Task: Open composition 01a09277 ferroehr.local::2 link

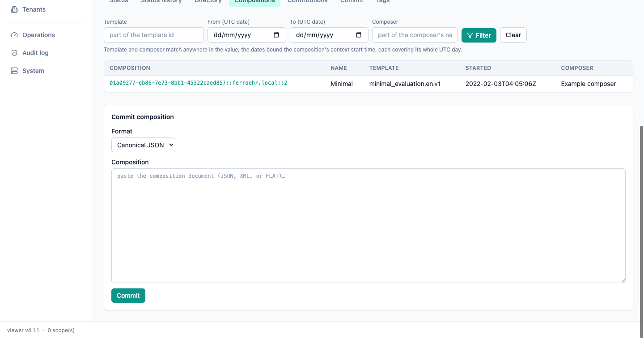Action: click(198, 83)
